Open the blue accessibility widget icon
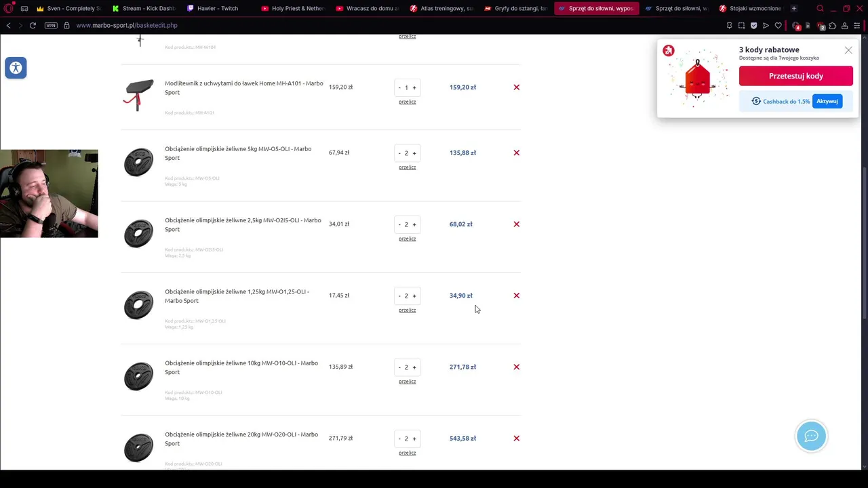Screen dimensions: 868x488 pyautogui.click(x=16, y=68)
